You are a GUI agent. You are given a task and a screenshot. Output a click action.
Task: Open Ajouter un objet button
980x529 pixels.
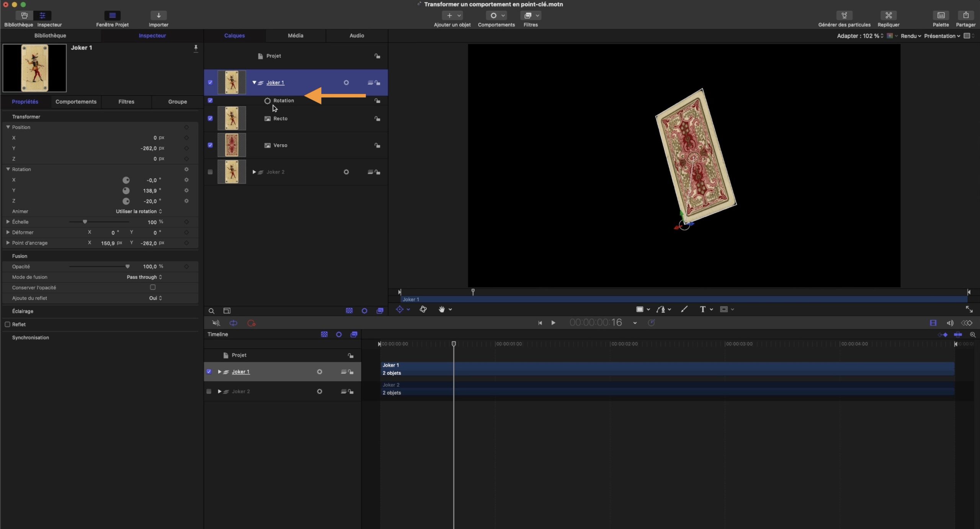(x=452, y=15)
